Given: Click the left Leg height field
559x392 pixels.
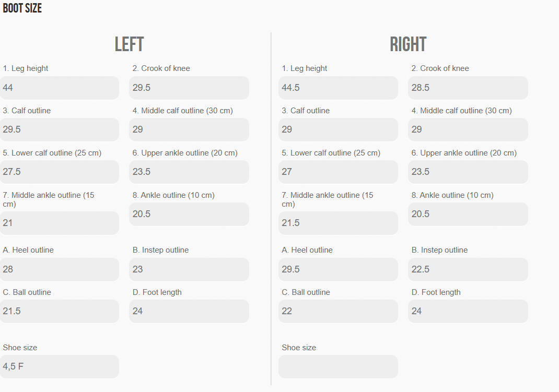Looking at the screenshot, I should (x=60, y=88).
